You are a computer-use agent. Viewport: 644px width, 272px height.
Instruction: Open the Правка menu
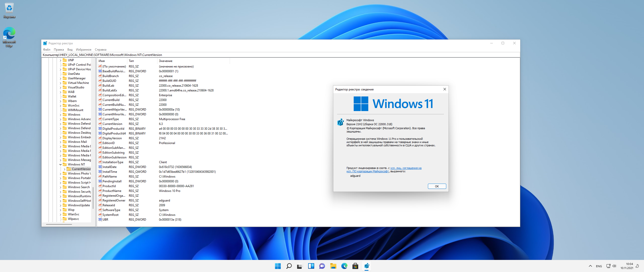tap(59, 50)
